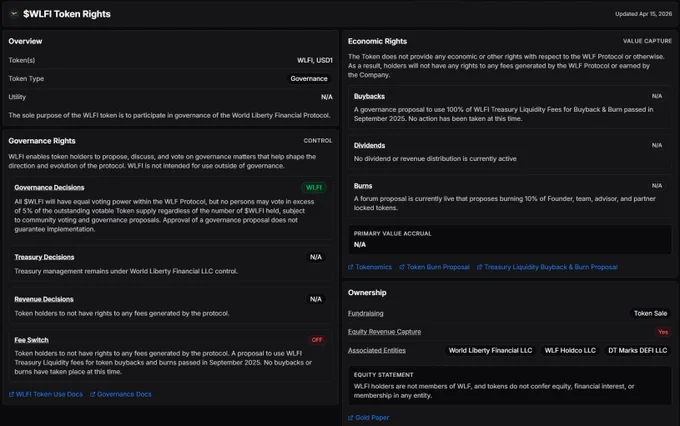This screenshot has width=680, height=426.
Task: Click the Overview section heading
Action: coord(25,41)
